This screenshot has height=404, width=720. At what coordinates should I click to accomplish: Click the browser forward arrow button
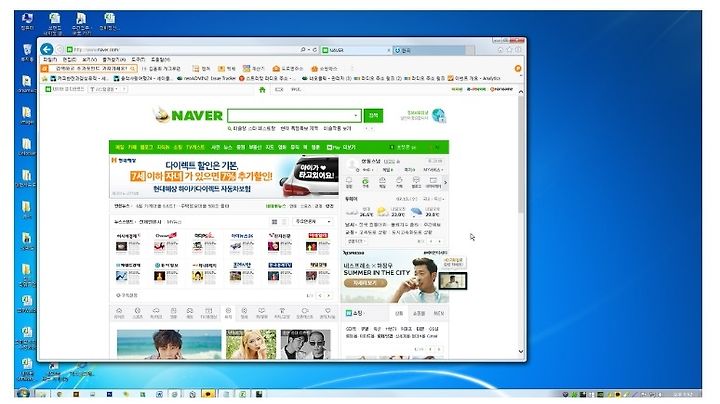[59, 50]
